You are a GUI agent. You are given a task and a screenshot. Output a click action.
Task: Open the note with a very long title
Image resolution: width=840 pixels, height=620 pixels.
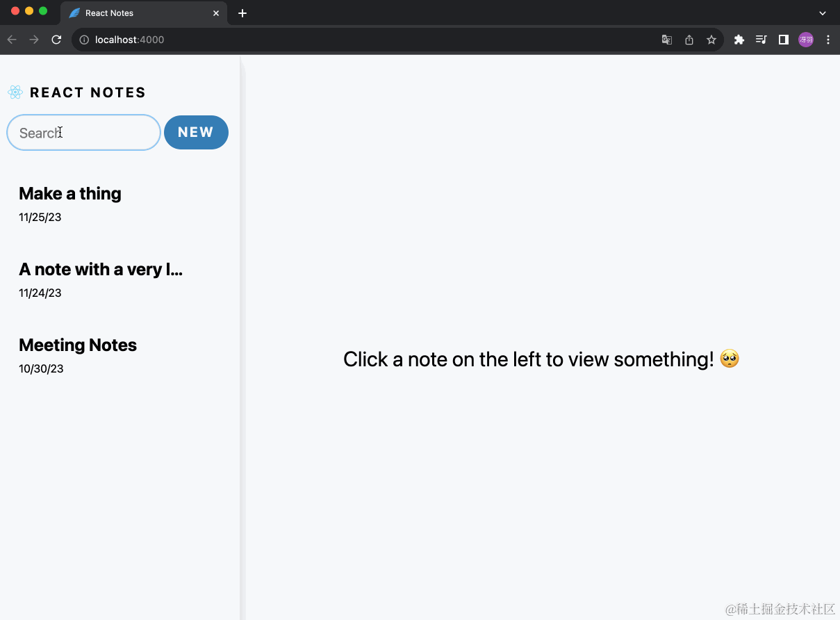(100, 269)
